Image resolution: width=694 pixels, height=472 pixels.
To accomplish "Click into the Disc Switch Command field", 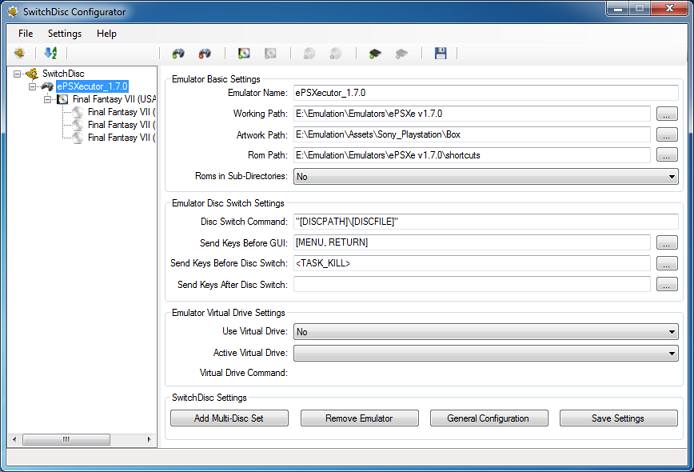I will 486,221.
